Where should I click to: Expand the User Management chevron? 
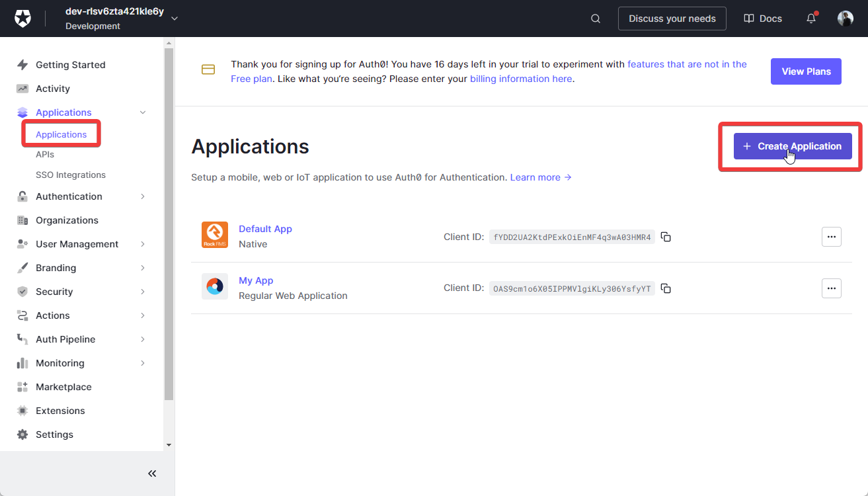pyautogui.click(x=143, y=244)
